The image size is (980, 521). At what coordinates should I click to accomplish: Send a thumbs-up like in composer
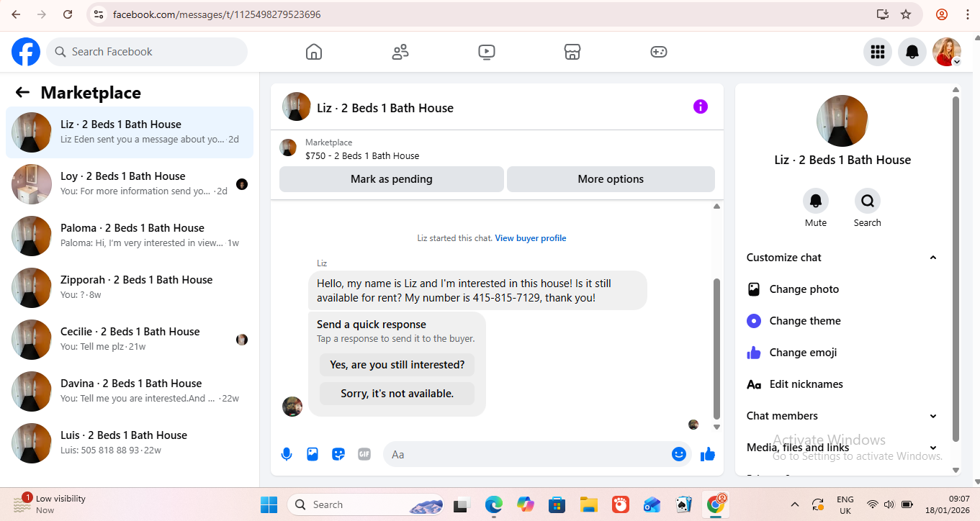click(x=708, y=454)
